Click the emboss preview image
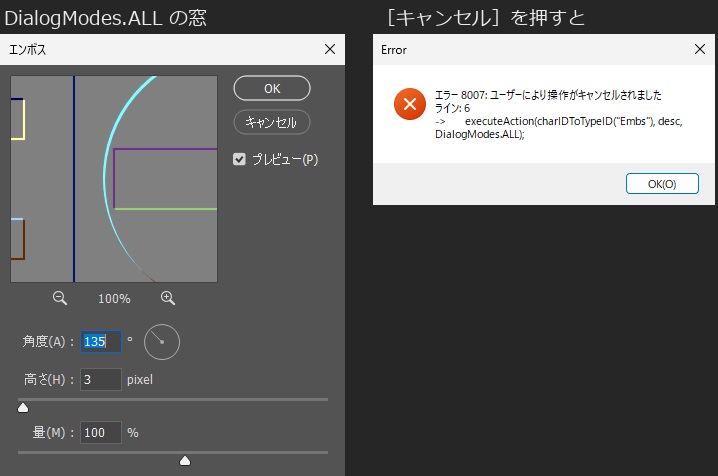Viewport: 718px width, 476px height. 114,179
